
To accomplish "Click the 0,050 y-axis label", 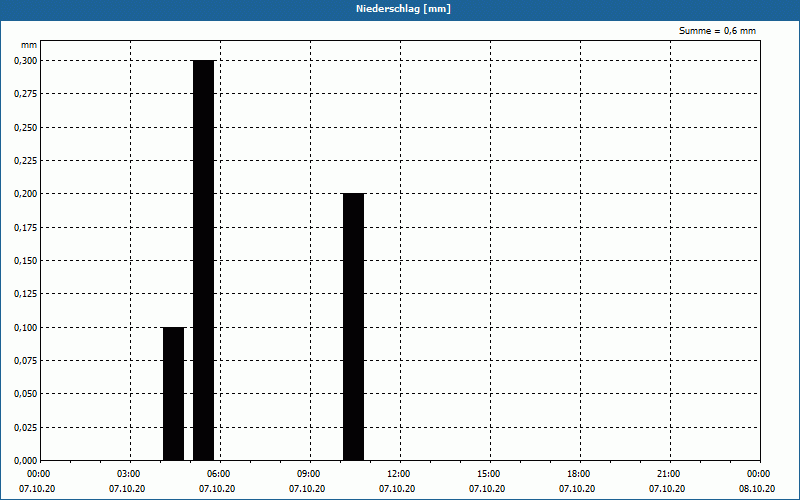I will click(25, 394).
